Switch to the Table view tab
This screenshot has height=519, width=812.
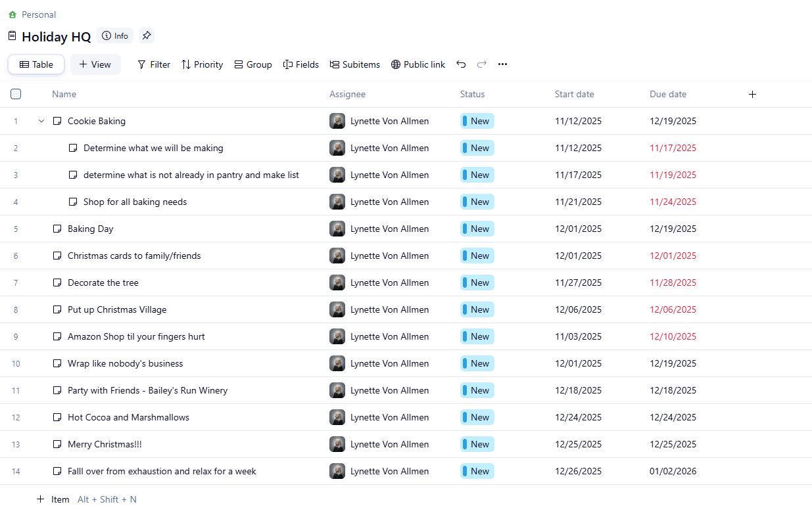tap(36, 64)
